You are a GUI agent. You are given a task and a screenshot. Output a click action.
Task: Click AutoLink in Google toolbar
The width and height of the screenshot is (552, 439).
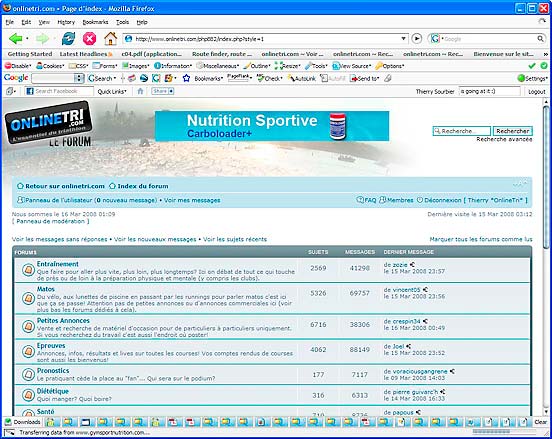[x=302, y=78]
